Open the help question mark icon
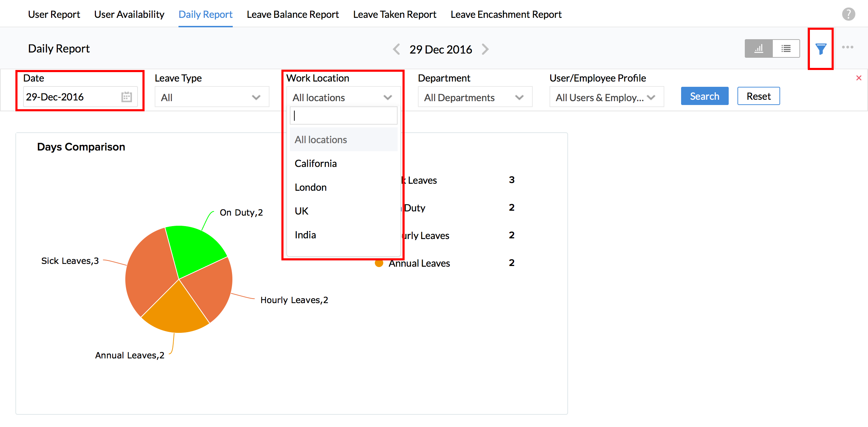868x427 pixels. click(848, 14)
